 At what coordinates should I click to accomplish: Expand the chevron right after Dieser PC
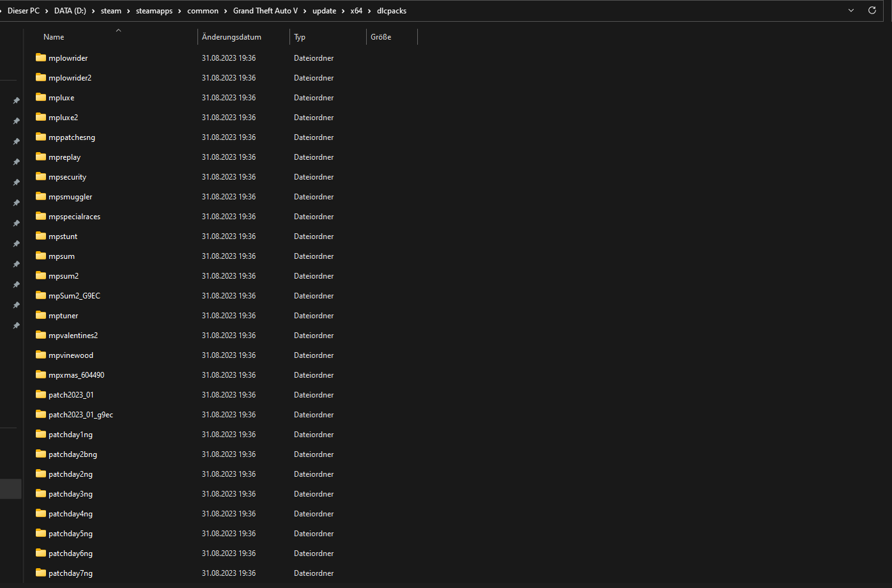click(x=48, y=11)
